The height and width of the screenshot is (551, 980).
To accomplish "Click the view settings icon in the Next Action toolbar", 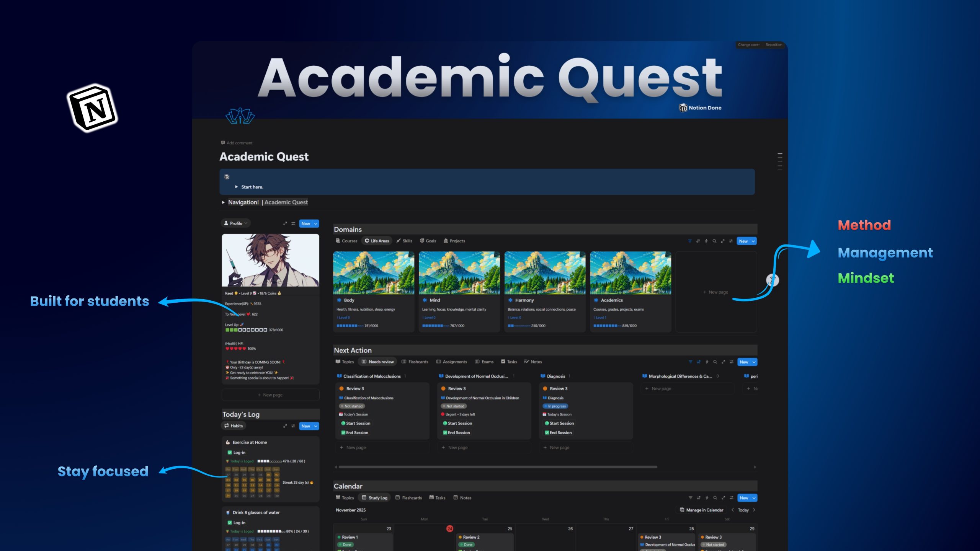I will tap(731, 362).
